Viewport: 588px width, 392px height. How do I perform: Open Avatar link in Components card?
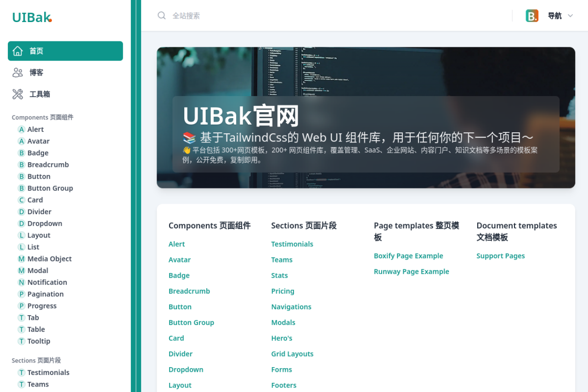[x=180, y=260]
